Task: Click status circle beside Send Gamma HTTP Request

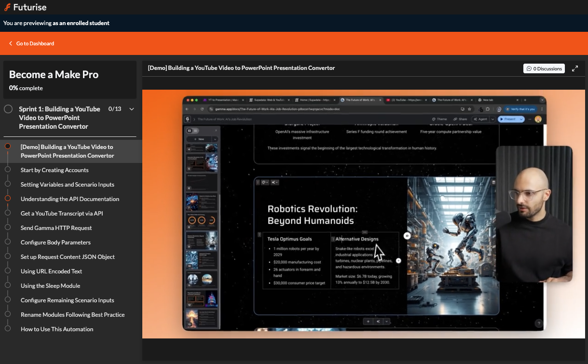Action: coord(7,228)
